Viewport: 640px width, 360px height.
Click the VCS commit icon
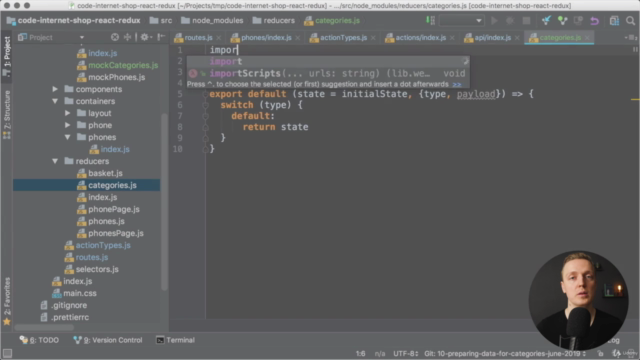tap(562, 20)
